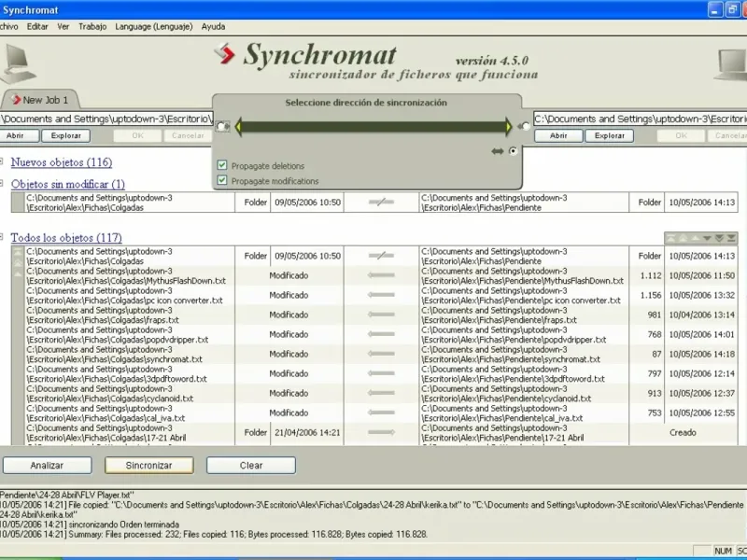Open the Trabajo menu
This screenshot has width=747, height=560.
92,26
